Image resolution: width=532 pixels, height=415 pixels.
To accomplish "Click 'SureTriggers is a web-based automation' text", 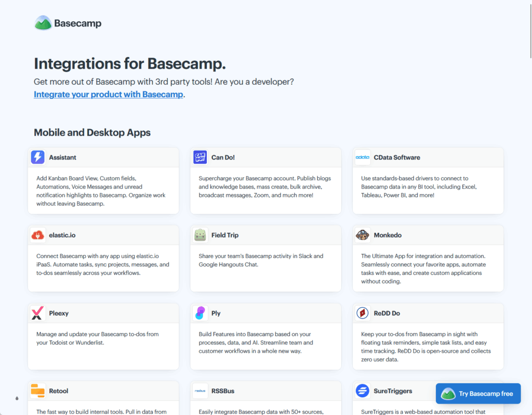I will click(423, 411).
